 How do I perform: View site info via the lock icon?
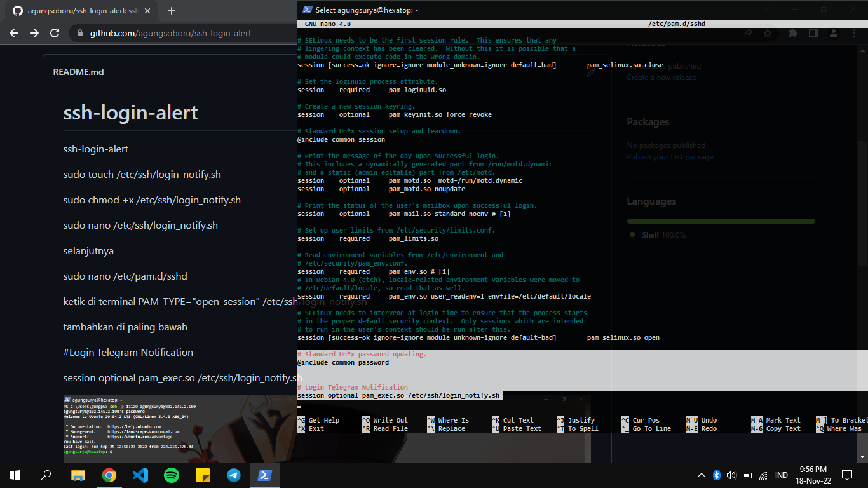(x=79, y=33)
